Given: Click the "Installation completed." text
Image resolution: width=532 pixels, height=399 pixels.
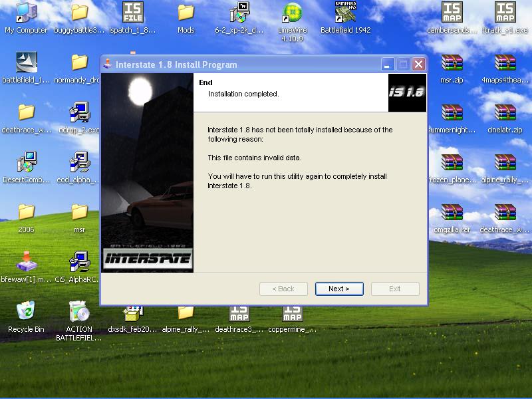Looking at the screenshot, I should point(243,94).
